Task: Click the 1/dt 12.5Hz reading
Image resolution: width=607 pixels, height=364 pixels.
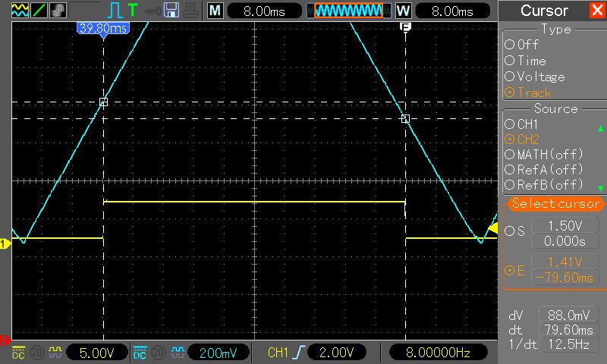Action: click(x=568, y=344)
